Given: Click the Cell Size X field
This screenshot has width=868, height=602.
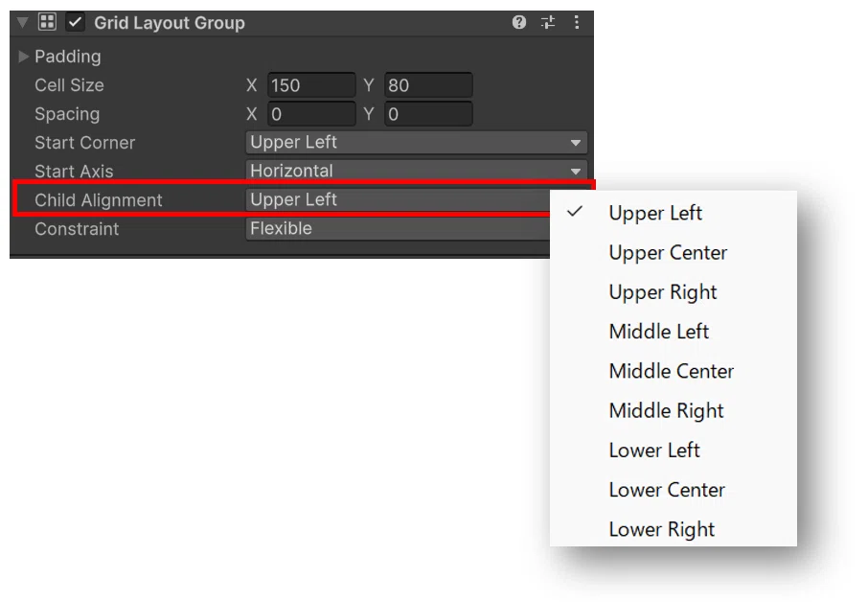Looking at the screenshot, I should tap(311, 85).
